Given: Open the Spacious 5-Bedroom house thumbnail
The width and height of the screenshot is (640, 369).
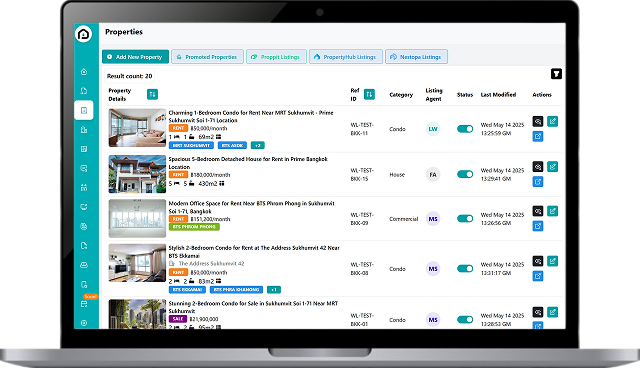Looking at the screenshot, I should click(x=137, y=174).
